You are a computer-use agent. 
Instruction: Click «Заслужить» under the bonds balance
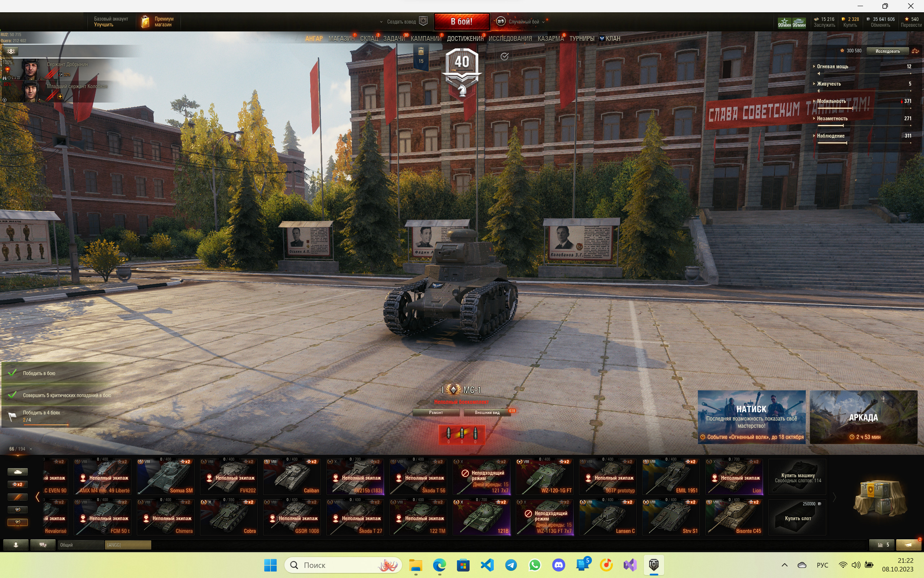[824, 25]
